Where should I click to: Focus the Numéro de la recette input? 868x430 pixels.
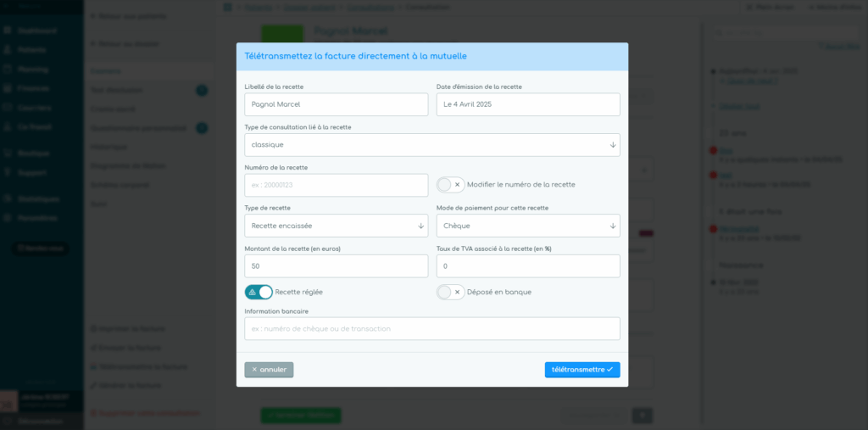click(336, 185)
